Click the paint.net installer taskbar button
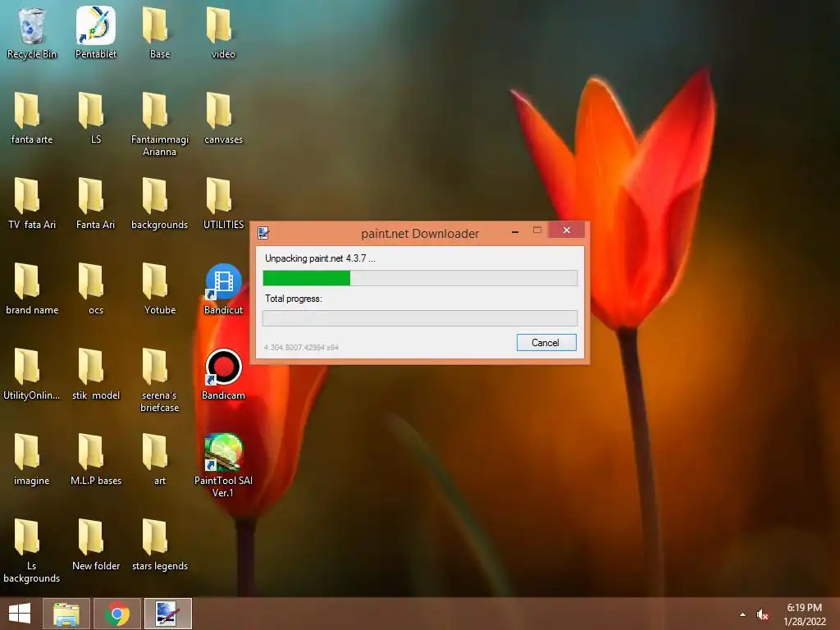Screen dimensions: 840x630 click(x=167, y=614)
